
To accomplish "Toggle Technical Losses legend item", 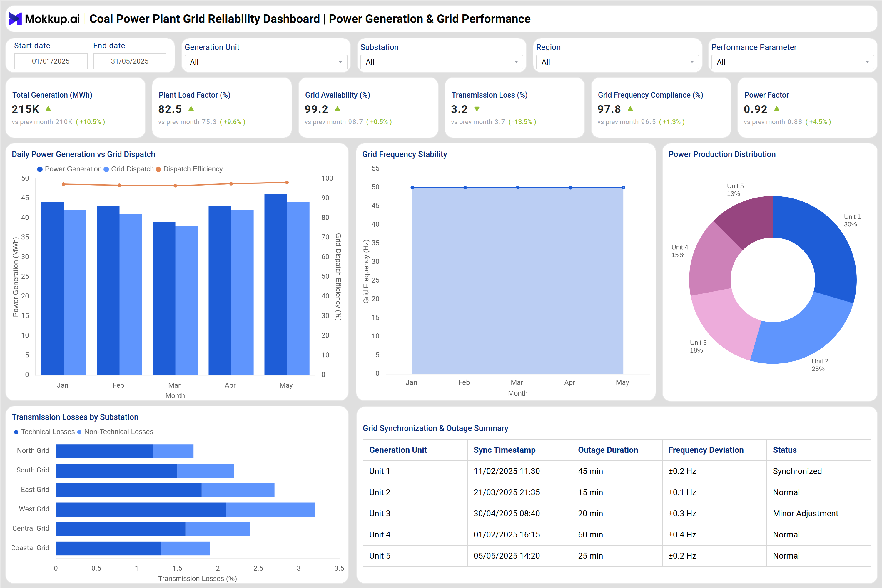I will tap(44, 432).
